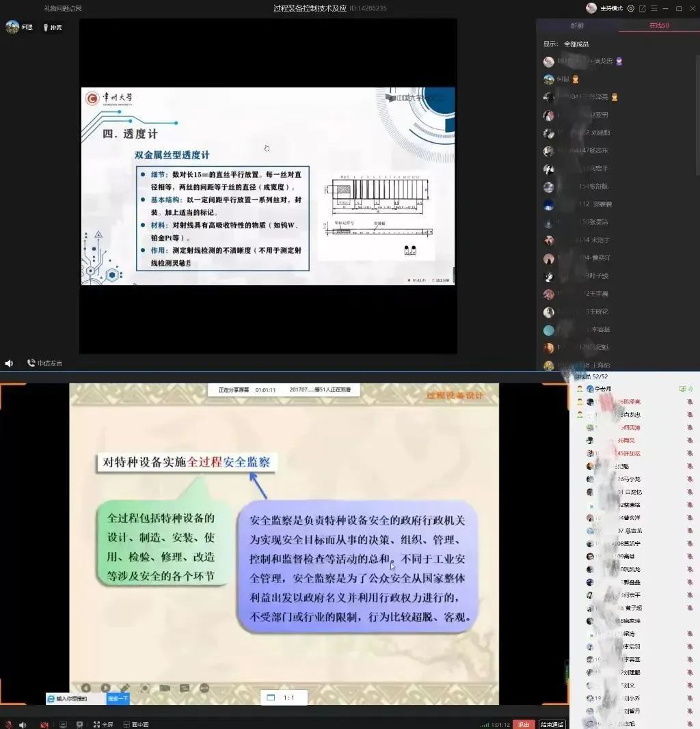This screenshot has height=729, width=700.
Task: Open the settings gear in the title bar
Action: tap(630, 8)
